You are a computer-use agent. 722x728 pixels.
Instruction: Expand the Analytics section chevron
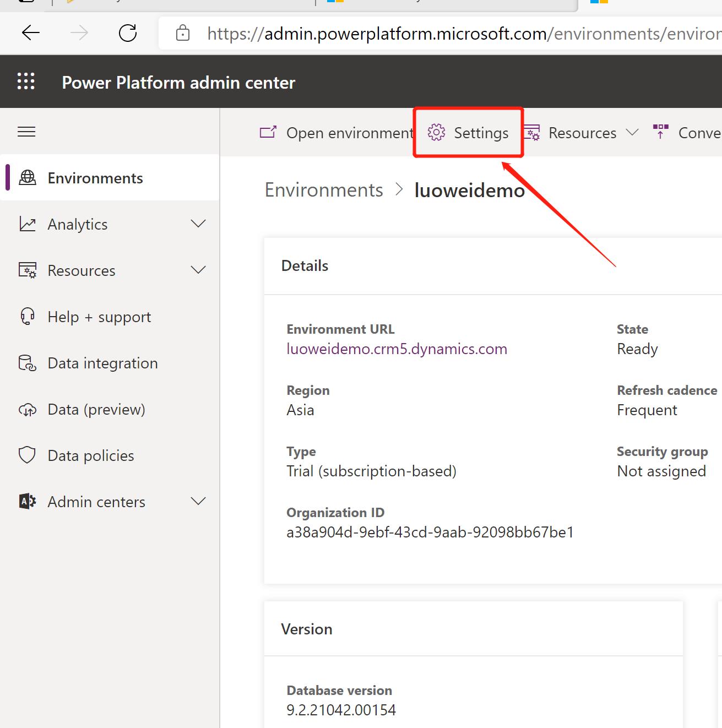coord(198,224)
